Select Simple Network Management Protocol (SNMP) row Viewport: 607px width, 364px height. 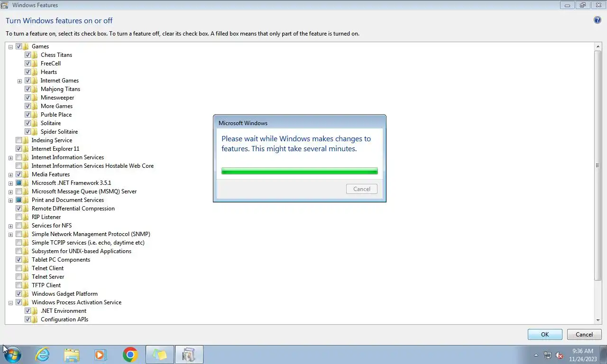click(91, 234)
